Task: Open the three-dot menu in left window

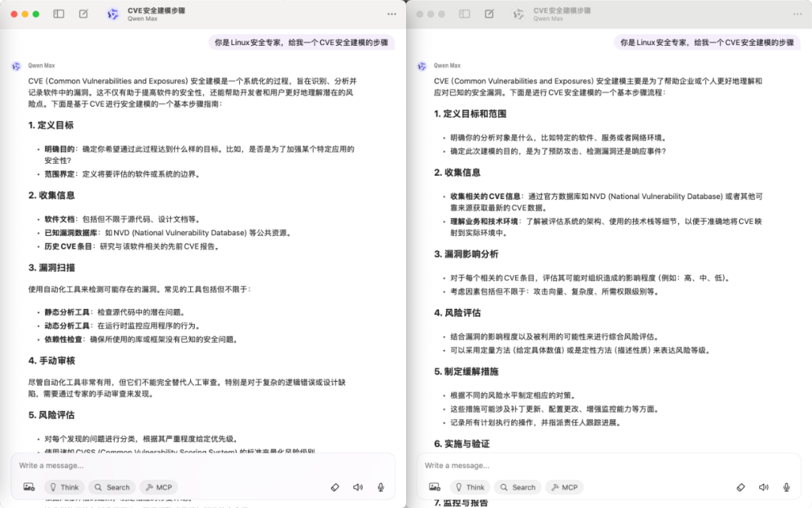Action: (x=391, y=14)
